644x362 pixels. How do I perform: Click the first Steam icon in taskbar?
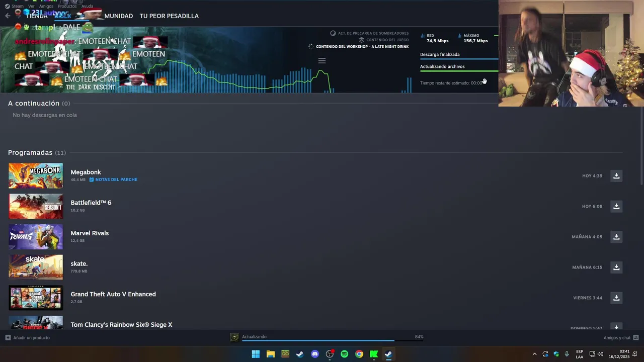[300, 354]
